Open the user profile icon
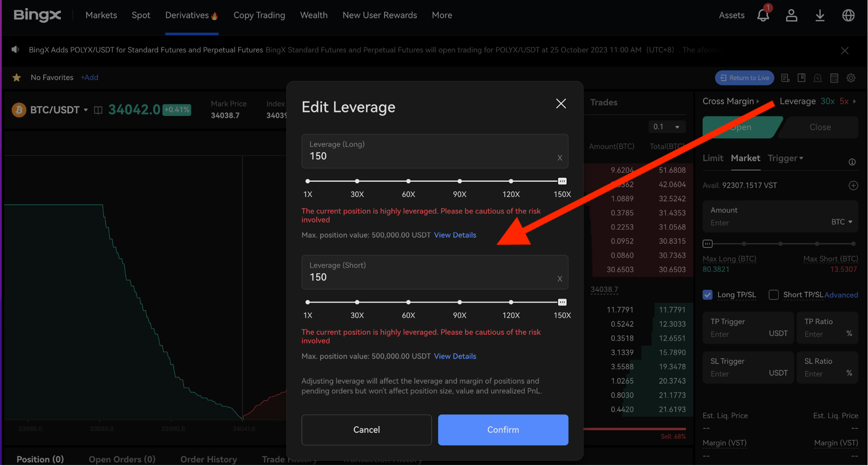 click(792, 15)
